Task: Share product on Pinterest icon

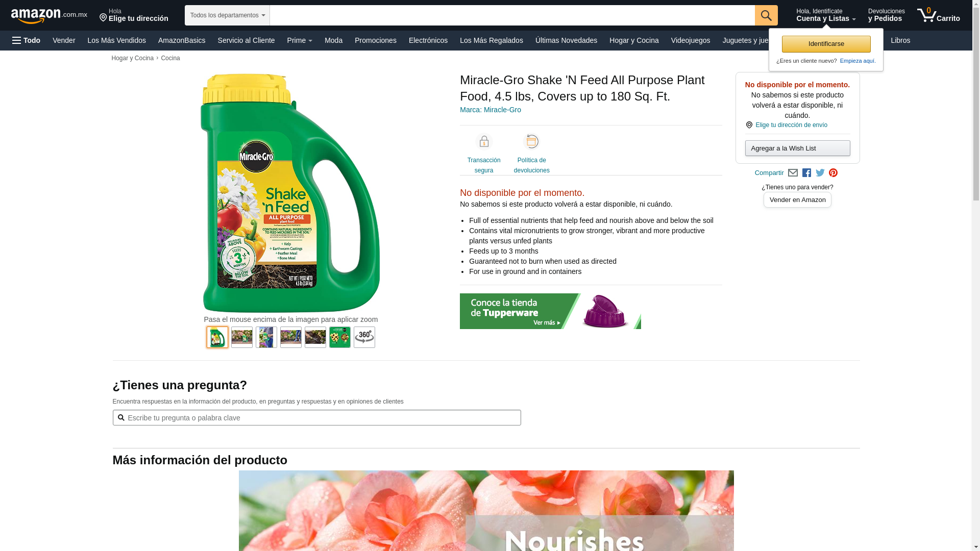Action: point(834,173)
